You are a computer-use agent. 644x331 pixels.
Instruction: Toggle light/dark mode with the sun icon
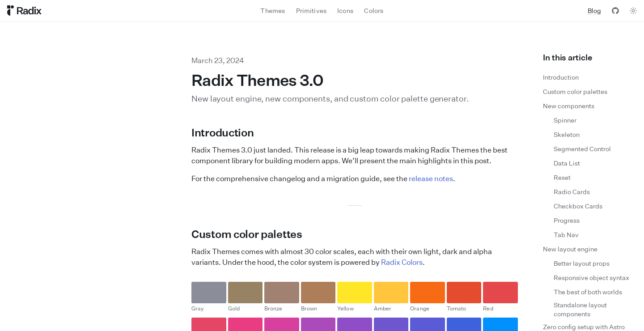tap(633, 11)
